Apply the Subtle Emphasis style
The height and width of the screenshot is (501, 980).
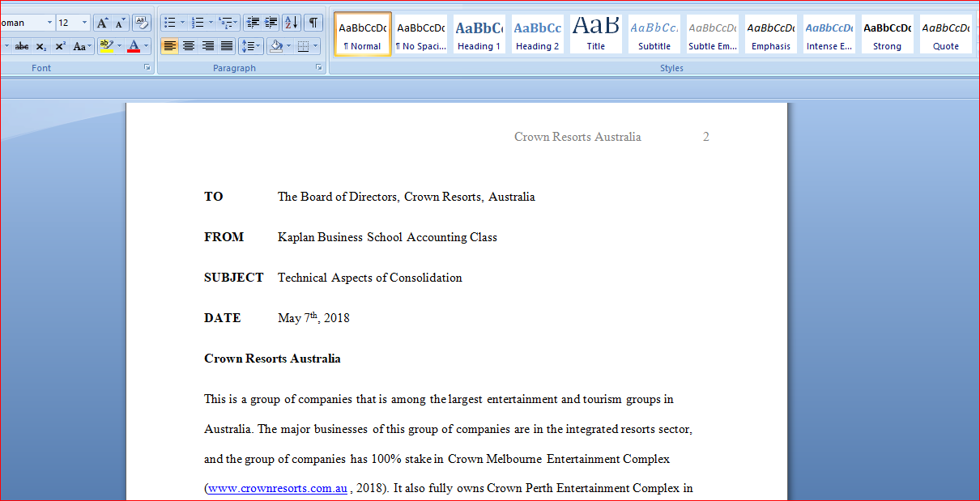(x=712, y=34)
